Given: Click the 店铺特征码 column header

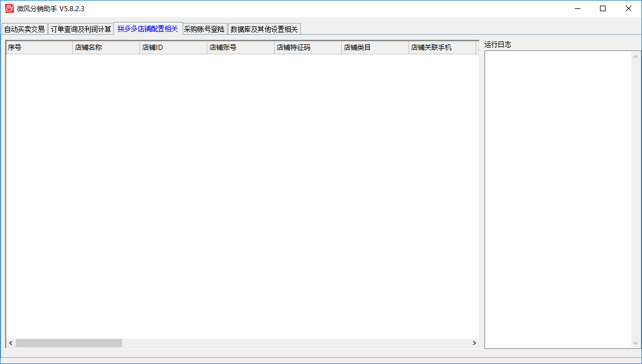Looking at the screenshot, I should click(308, 48).
